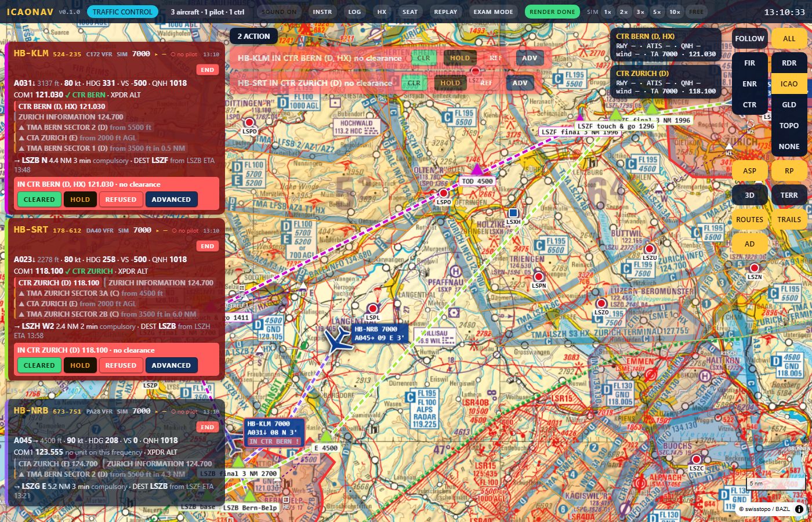Open the INSTR panel
Screen dimensions: 812x522
point(322,12)
